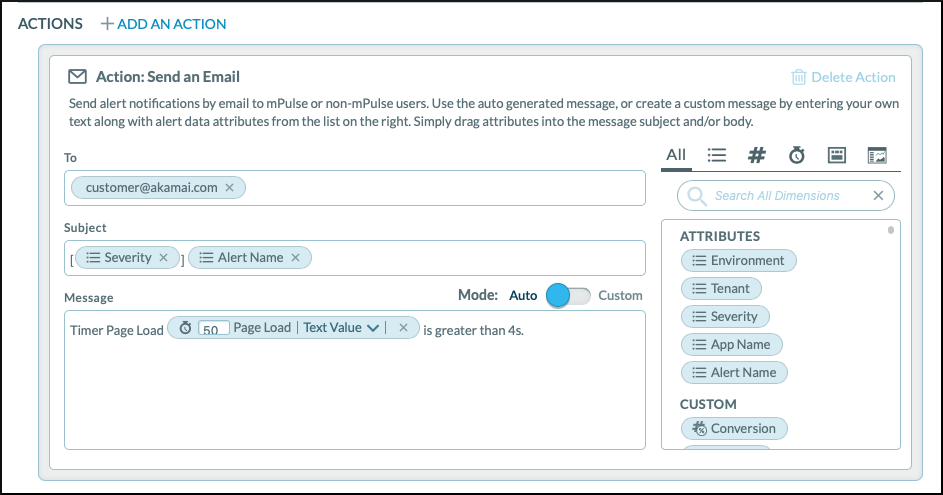
Task: Click the attributes list scrollbar
Action: (891, 232)
